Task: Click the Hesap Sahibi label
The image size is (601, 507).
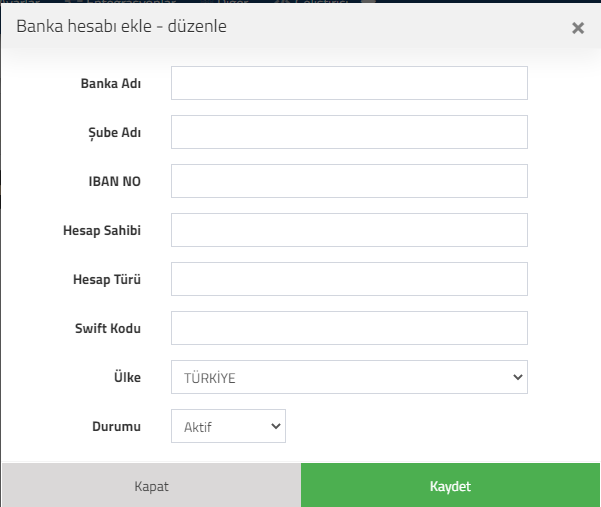Action: point(102,231)
